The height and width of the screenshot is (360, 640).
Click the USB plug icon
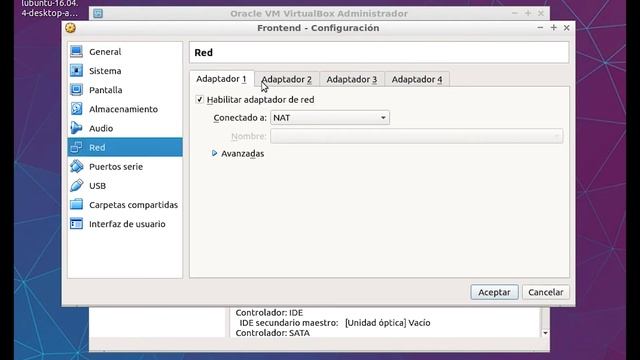(x=76, y=186)
